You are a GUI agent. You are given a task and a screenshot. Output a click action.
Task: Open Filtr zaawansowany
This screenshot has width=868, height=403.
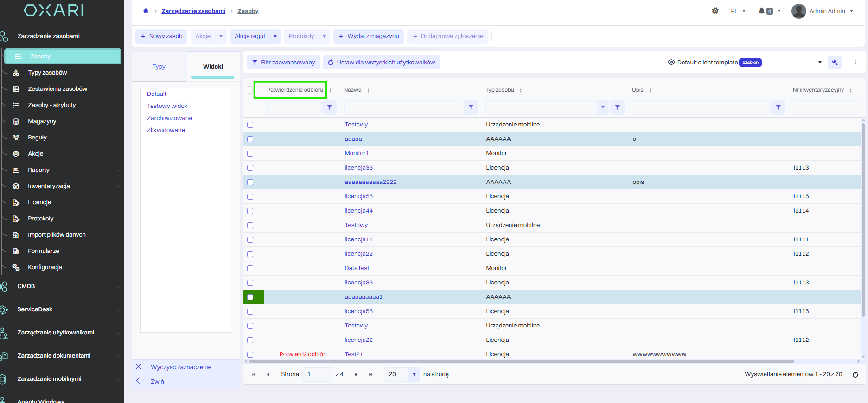coord(283,62)
